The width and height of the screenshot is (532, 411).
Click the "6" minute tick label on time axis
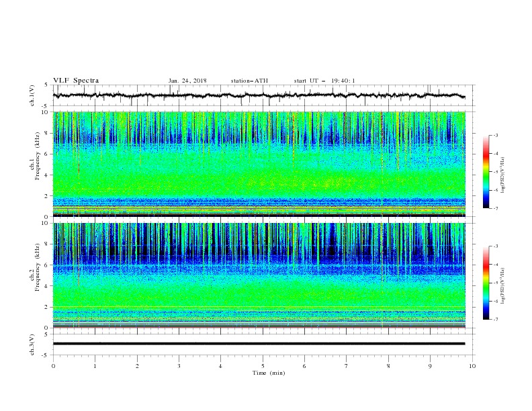point(304,366)
